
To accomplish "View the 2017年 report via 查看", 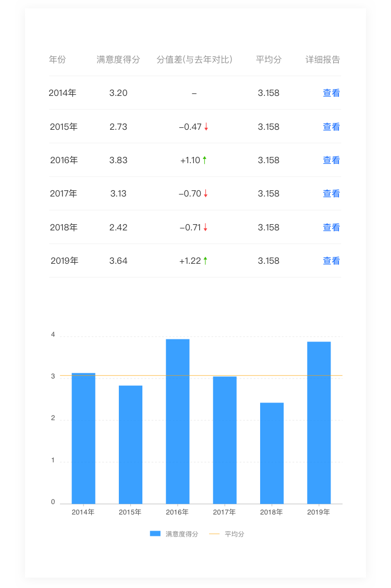I will point(331,193).
